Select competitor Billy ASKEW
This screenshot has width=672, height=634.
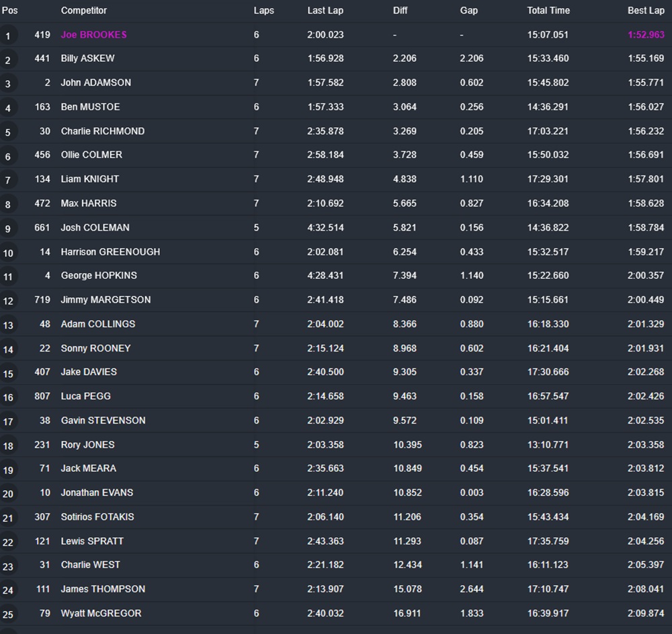(87, 58)
